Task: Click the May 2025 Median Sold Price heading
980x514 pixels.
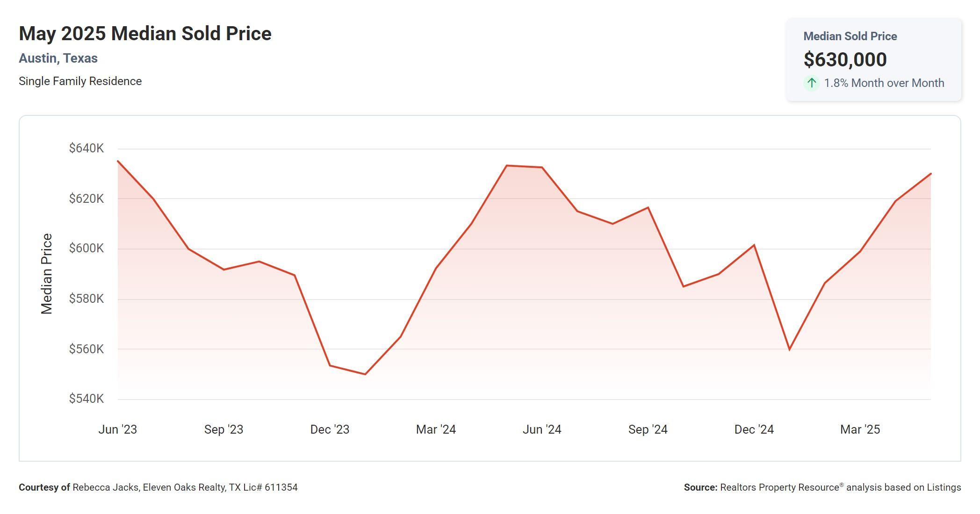Action: tap(145, 34)
